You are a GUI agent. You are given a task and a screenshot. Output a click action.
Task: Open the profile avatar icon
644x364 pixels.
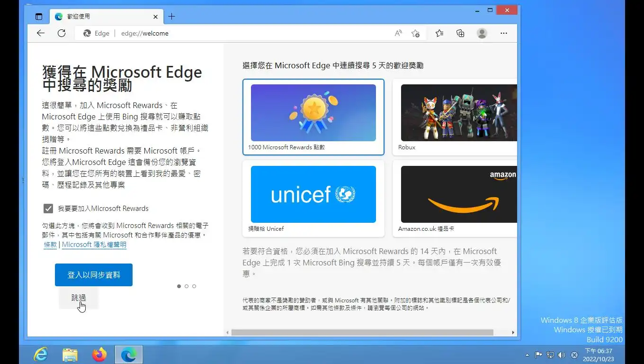(x=482, y=33)
